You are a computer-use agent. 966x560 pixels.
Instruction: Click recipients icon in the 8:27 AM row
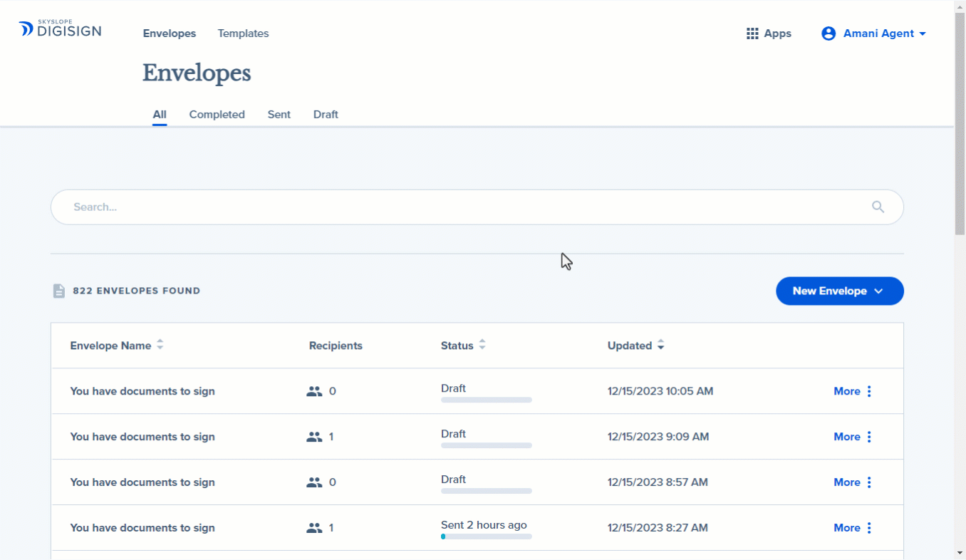(314, 528)
